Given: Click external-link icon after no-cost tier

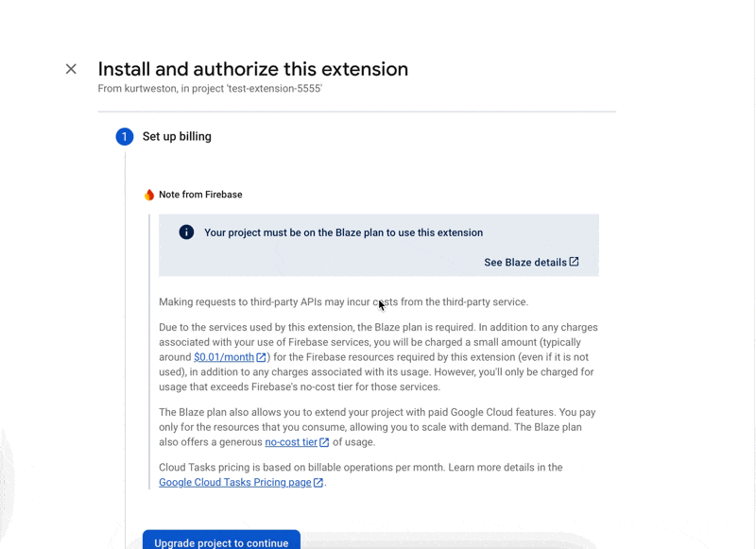Looking at the screenshot, I should click(x=324, y=442).
